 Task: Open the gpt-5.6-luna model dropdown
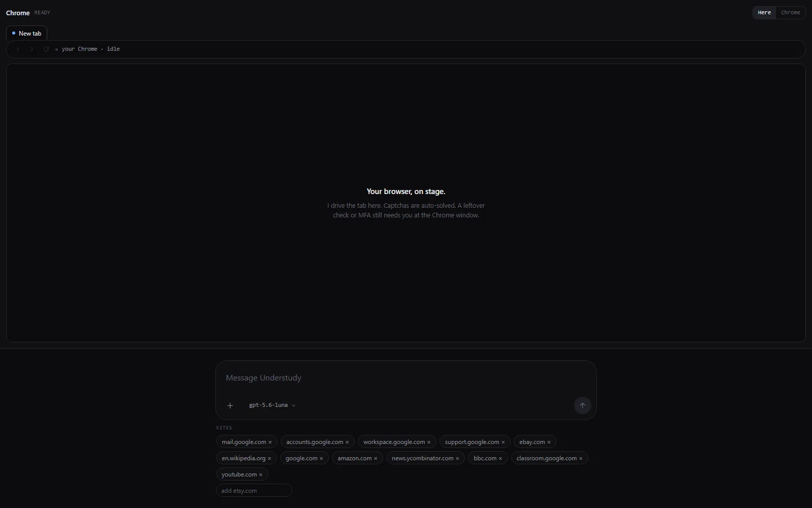(x=272, y=405)
